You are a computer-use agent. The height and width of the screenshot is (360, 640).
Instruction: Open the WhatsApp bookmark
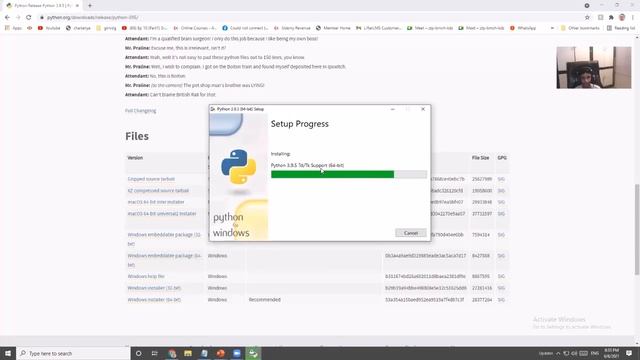point(523,28)
